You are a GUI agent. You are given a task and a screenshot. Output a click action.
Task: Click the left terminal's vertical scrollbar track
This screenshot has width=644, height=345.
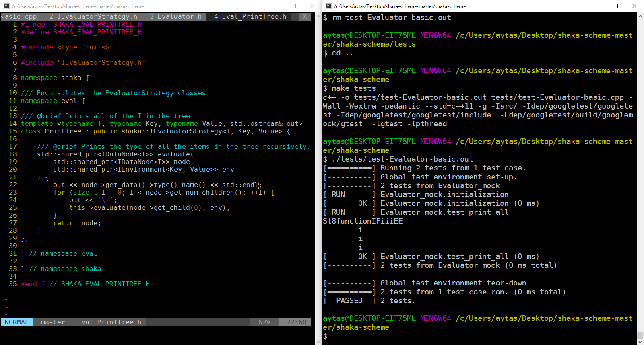pyautogui.click(x=318, y=178)
